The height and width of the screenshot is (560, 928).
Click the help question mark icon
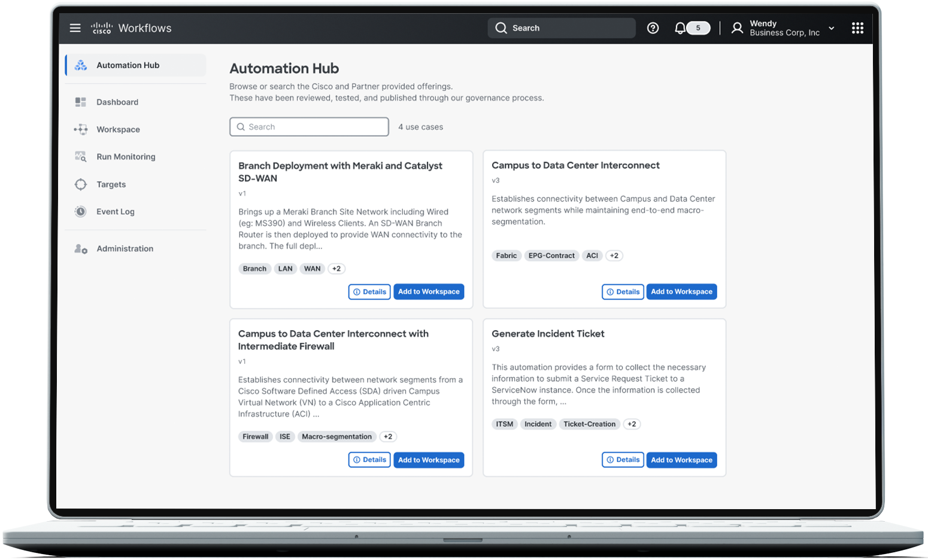[x=653, y=28]
